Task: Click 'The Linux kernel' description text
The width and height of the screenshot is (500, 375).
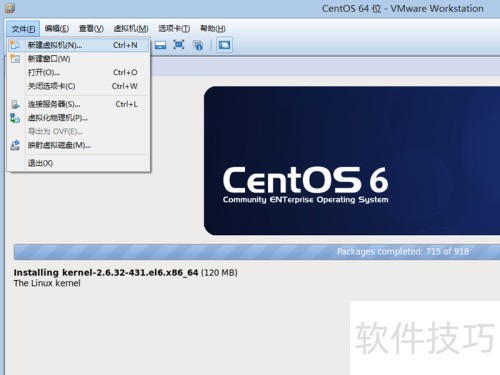Action: 47,283
